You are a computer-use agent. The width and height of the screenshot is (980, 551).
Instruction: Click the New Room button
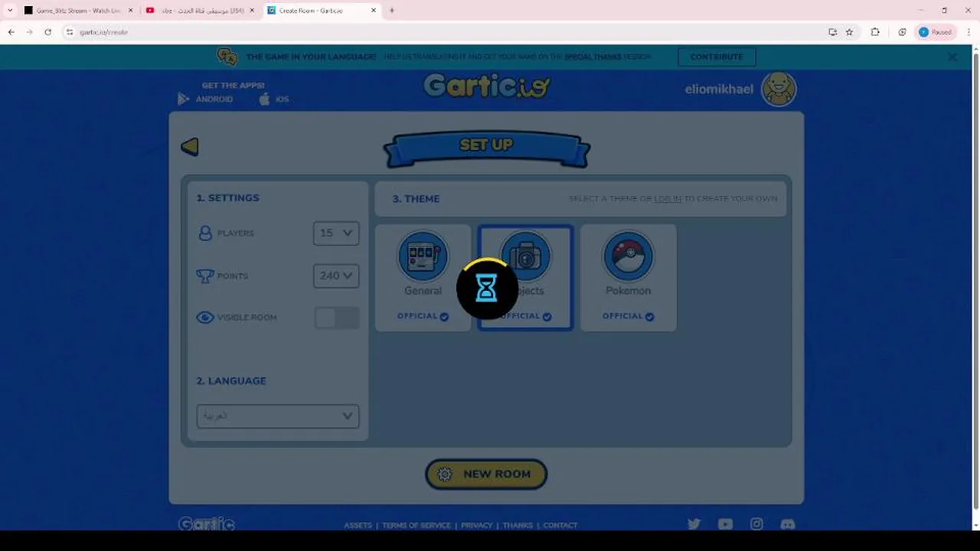[486, 474]
